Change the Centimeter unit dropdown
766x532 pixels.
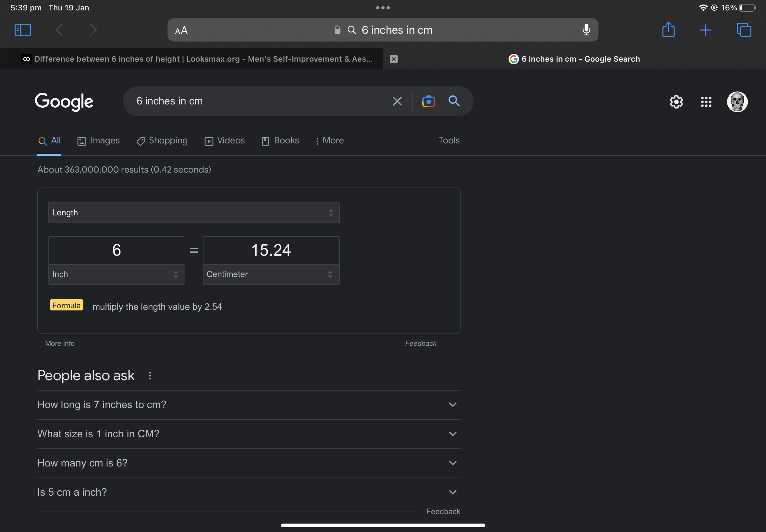271,274
